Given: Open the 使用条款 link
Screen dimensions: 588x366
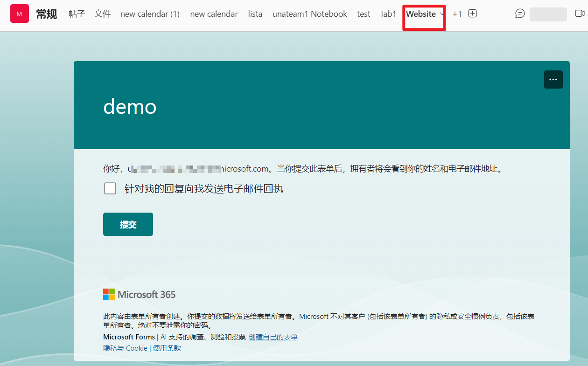Looking at the screenshot, I should coord(167,348).
